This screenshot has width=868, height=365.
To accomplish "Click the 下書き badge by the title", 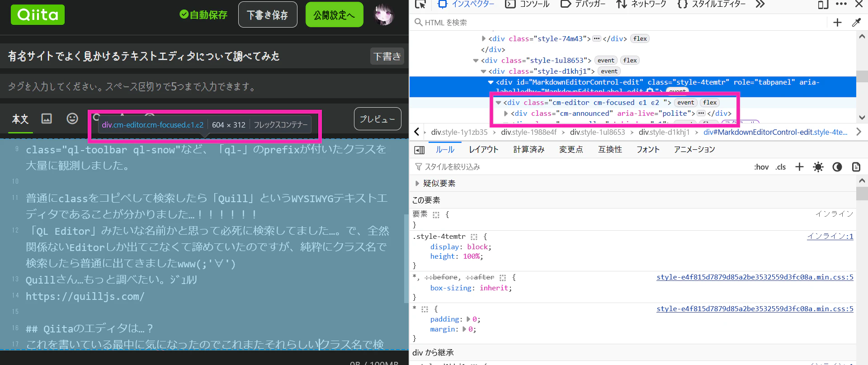I will (x=387, y=57).
